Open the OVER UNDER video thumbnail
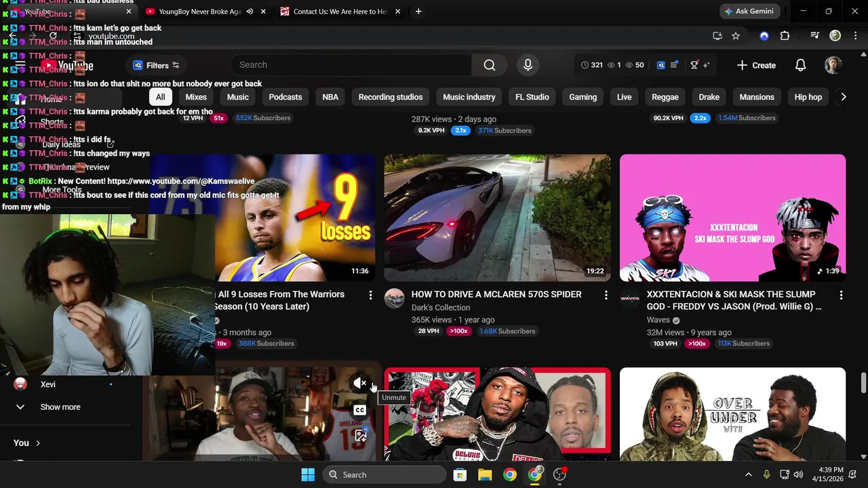868x488 pixels. pyautogui.click(x=732, y=414)
